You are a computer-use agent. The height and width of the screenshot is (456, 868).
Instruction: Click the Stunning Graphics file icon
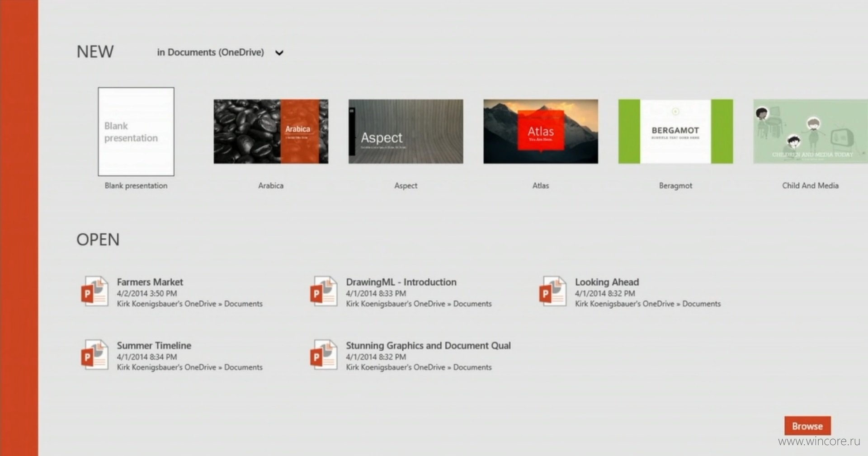[324, 355]
